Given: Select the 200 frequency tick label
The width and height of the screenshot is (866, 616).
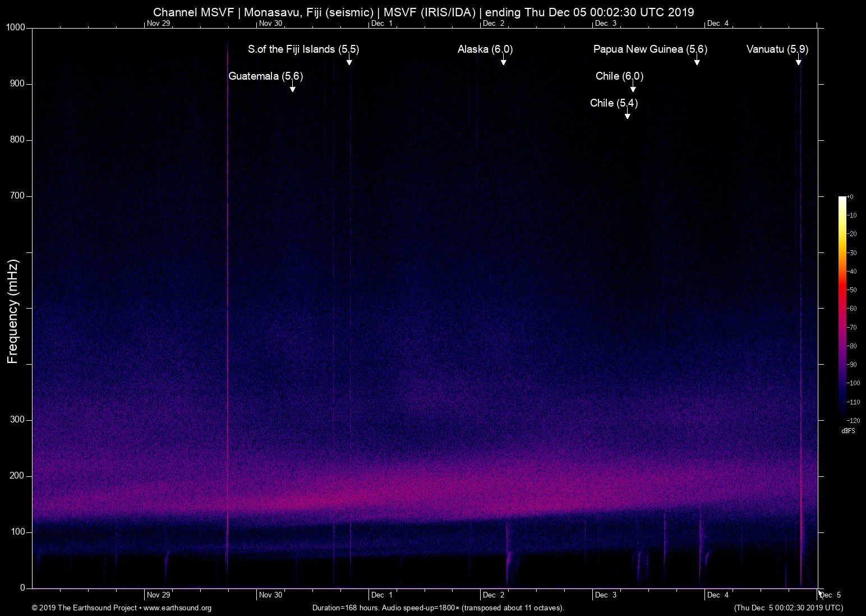Looking at the screenshot, I should [18, 476].
